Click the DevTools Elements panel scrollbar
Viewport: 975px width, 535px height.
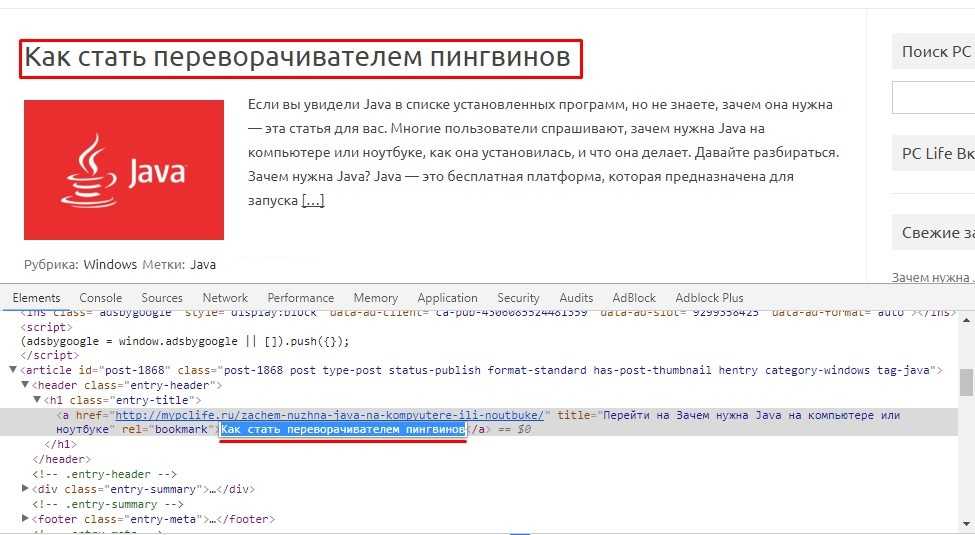pos(966,383)
